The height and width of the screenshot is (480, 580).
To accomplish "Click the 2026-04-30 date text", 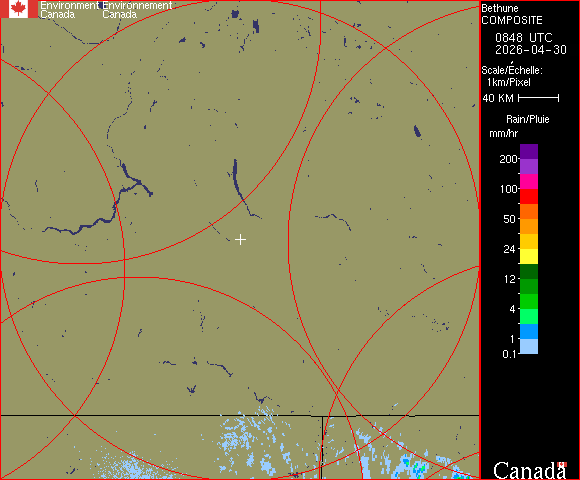I will 531,50.
